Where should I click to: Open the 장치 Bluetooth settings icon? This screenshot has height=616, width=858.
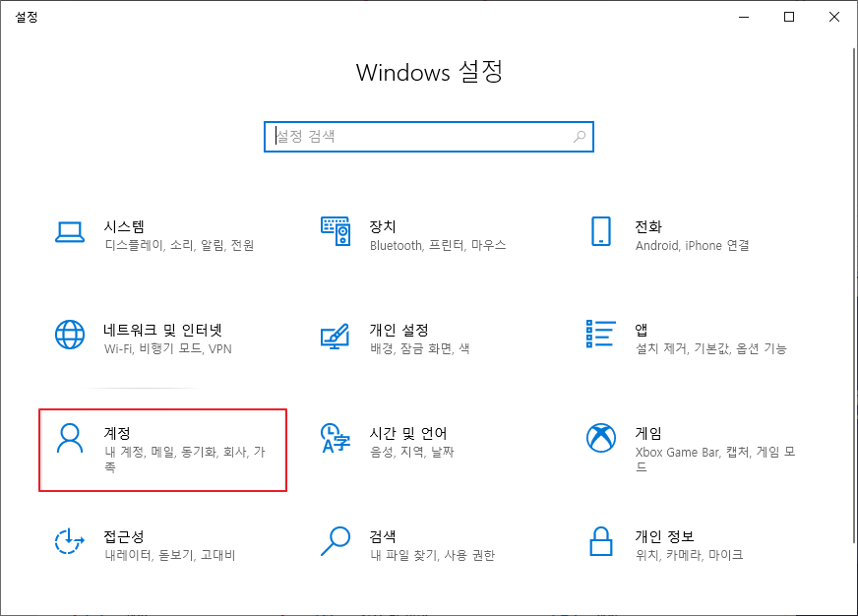point(335,228)
